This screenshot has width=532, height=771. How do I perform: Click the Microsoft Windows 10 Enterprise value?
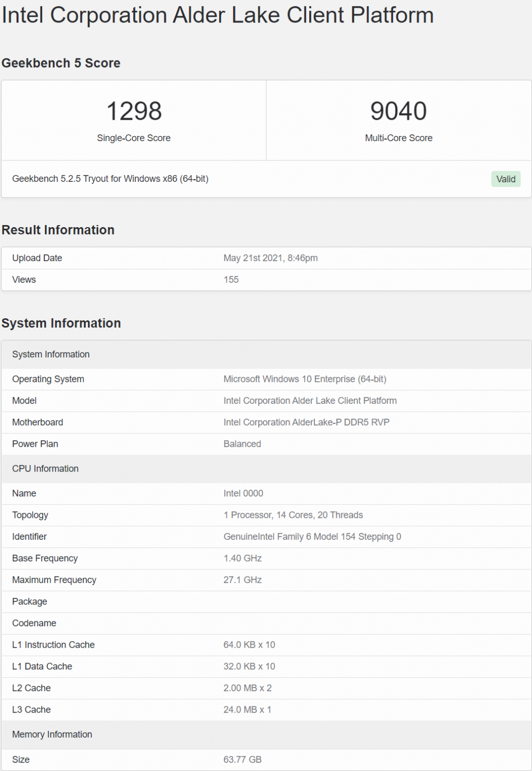tap(305, 379)
